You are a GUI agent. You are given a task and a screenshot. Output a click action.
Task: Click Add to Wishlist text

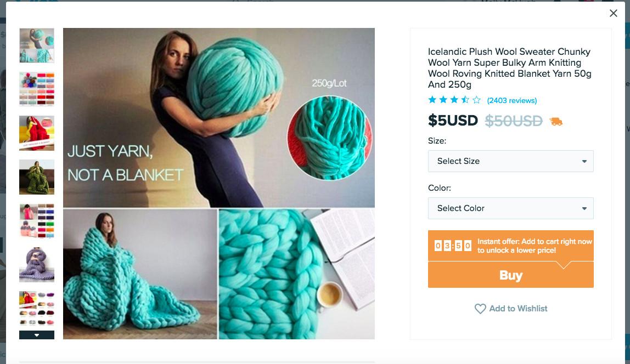(518, 309)
